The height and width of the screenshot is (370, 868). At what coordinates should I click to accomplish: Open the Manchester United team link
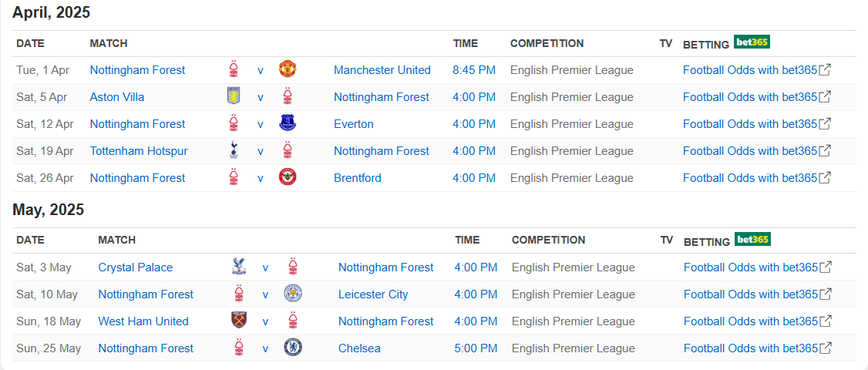(x=382, y=70)
